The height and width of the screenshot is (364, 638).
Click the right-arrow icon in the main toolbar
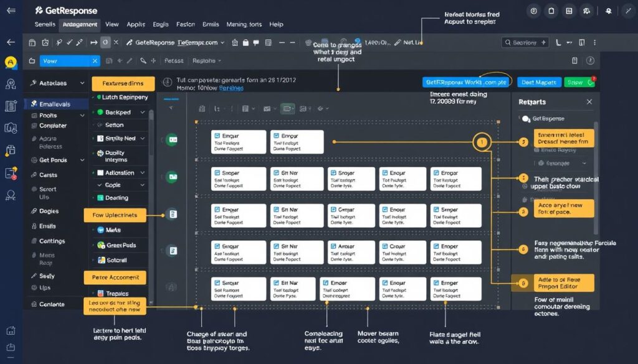(x=93, y=42)
